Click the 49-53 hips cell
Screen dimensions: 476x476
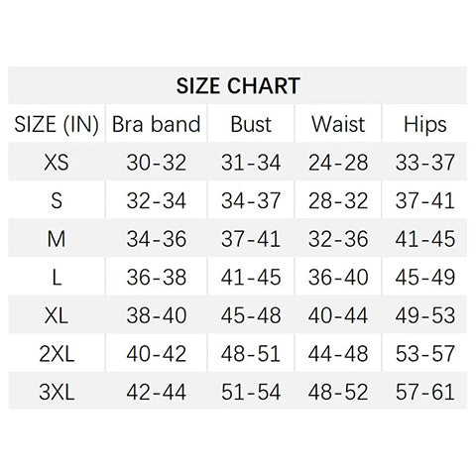tap(425, 315)
